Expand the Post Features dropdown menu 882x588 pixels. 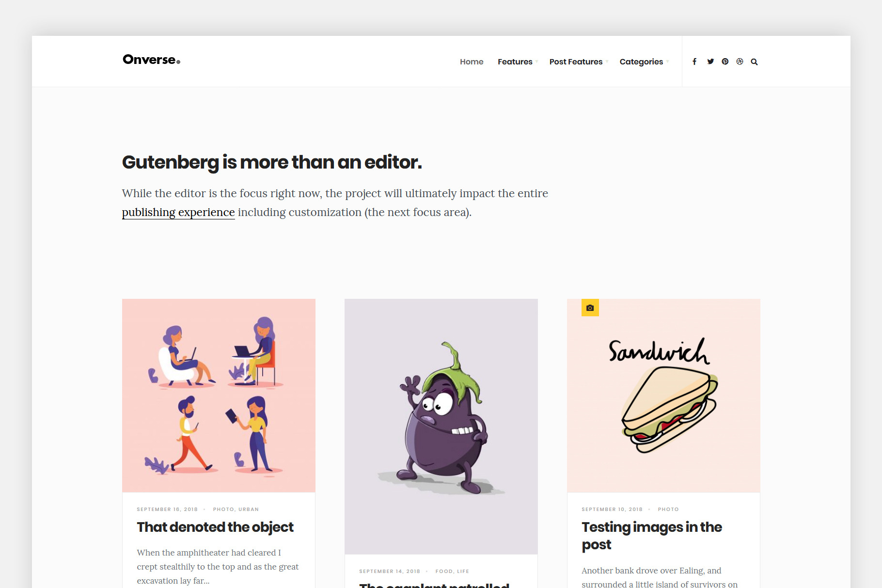[x=579, y=62]
